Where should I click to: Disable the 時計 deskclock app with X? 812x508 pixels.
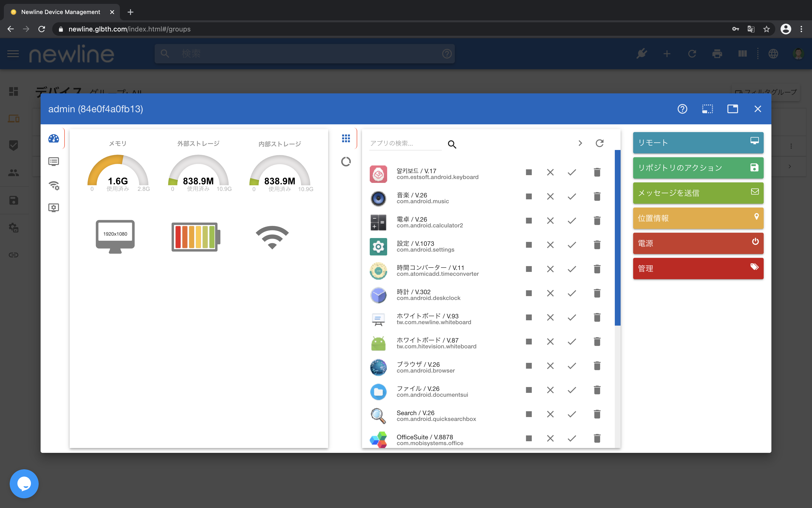click(550, 293)
